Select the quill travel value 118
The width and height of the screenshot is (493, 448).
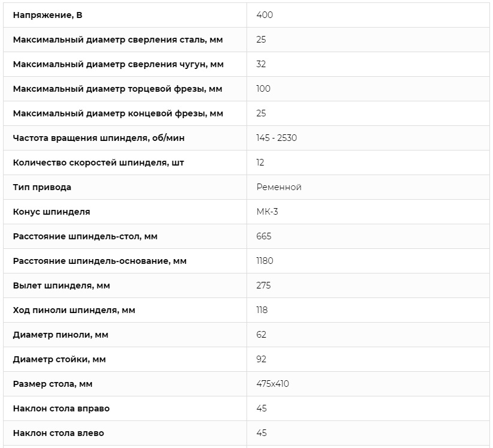point(262,310)
